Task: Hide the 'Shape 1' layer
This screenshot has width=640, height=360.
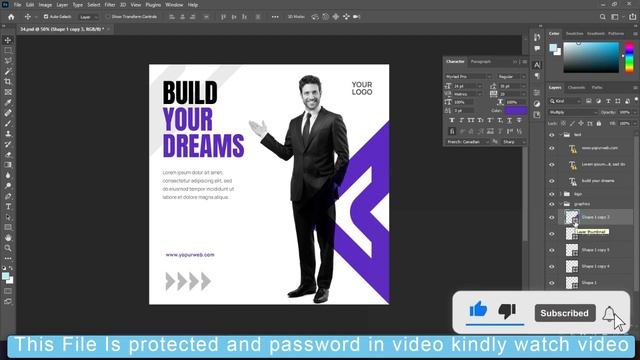Action: [x=552, y=283]
